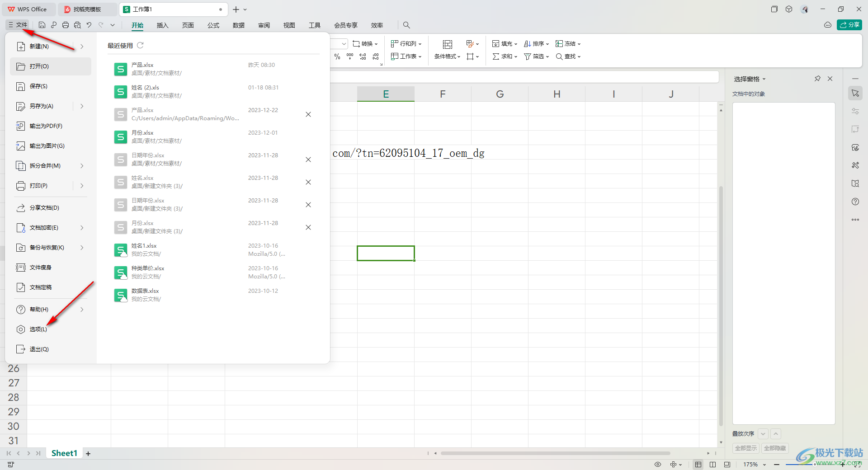Select 输出为图片(G) menu entry

tap(50, 146)
